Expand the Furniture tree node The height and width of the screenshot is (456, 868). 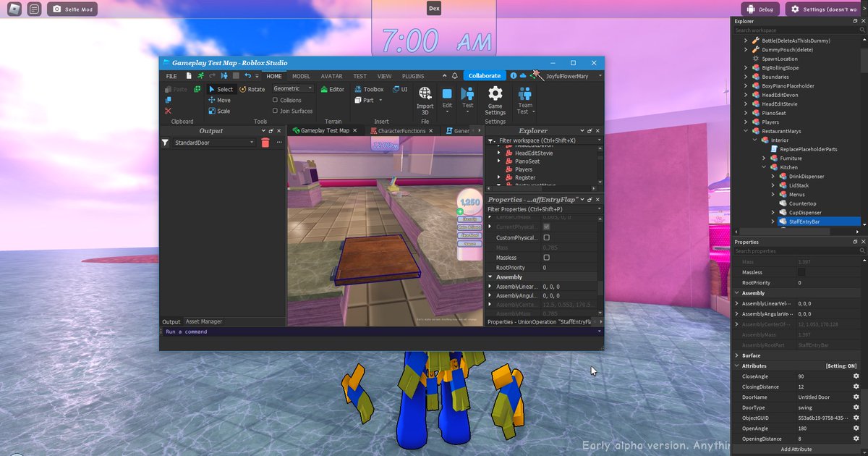click(764, 158)
